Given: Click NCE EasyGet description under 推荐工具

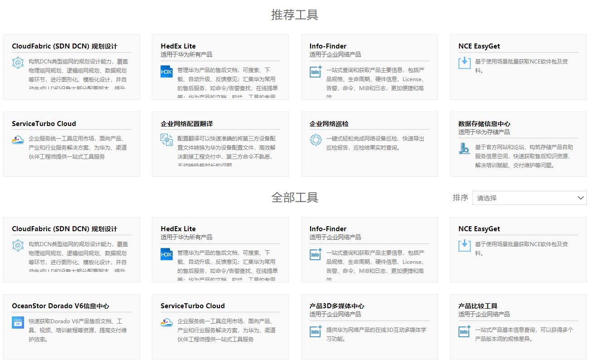Looking at the screenshot, I should (x=522, y=66).
